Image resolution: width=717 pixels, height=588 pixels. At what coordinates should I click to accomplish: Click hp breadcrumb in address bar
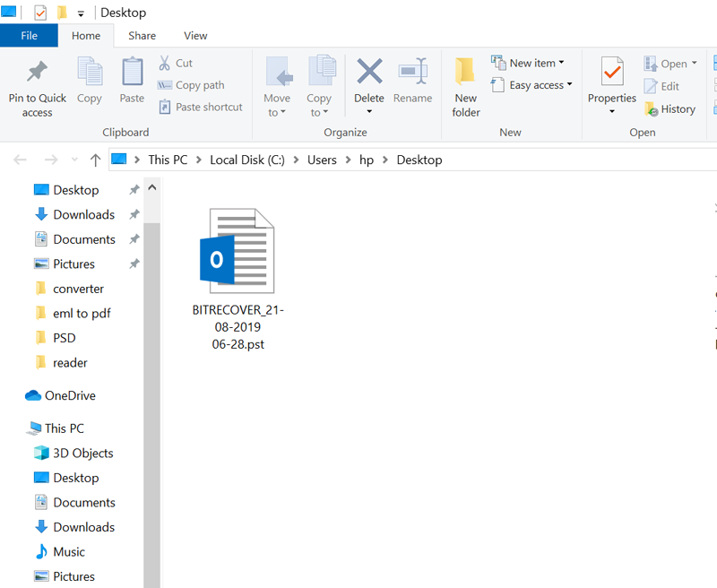367,160
